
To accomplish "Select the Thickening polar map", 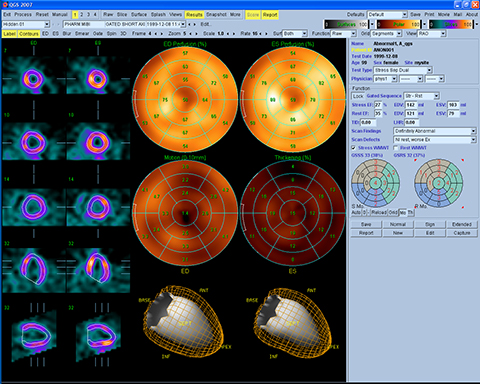I will coord(293,213).
